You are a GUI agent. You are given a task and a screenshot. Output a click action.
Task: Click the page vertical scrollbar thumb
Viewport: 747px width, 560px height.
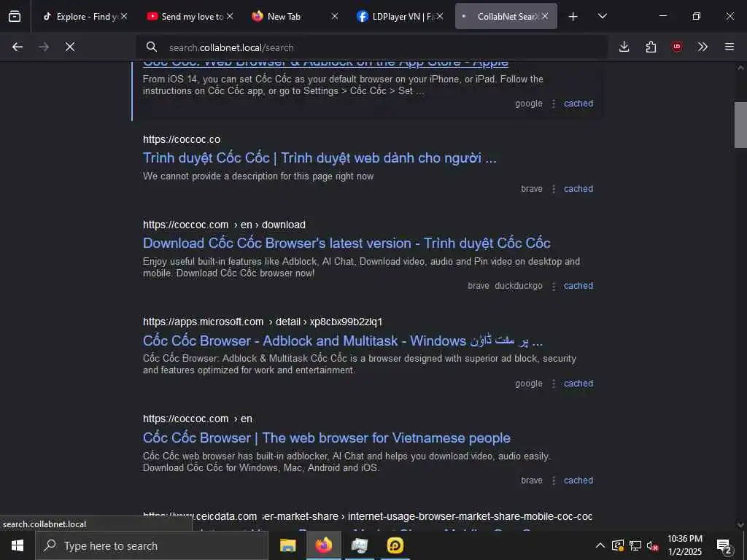[x=740, y=125]
